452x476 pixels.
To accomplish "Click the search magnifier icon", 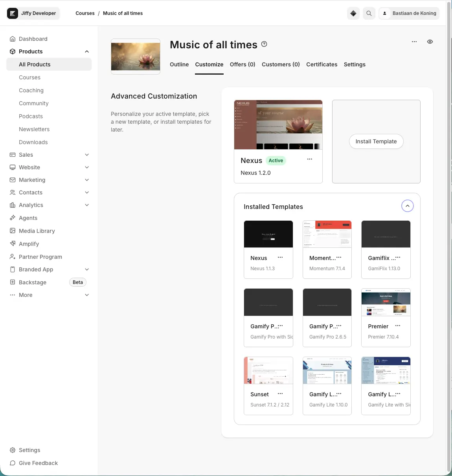I will (369, 13).
